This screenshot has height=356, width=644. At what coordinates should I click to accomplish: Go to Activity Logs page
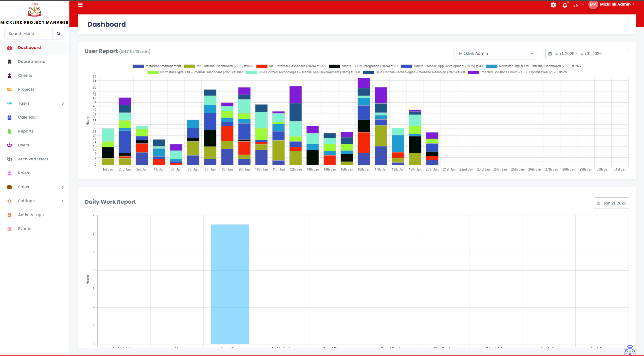click(31, 215)
